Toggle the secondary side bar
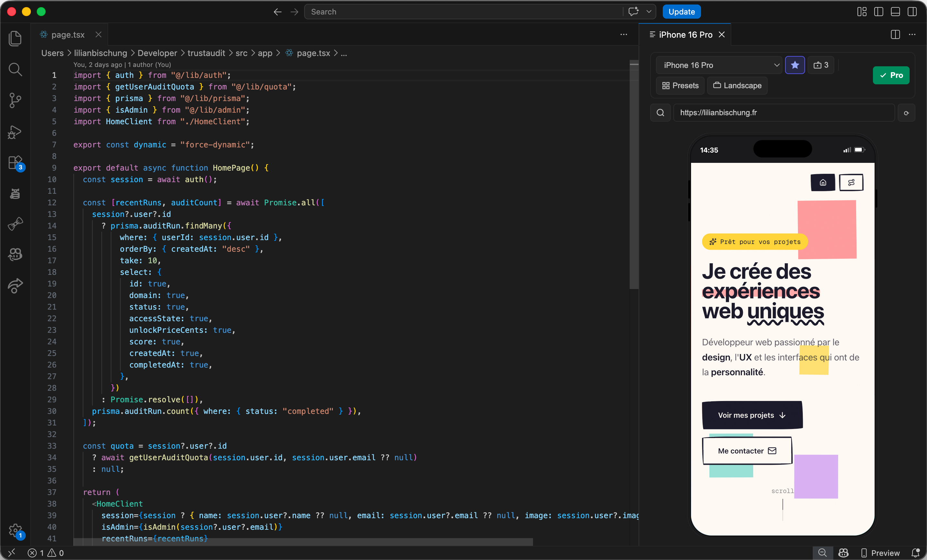The height and width of the screenshot is (560, 927). pos(912,12)
